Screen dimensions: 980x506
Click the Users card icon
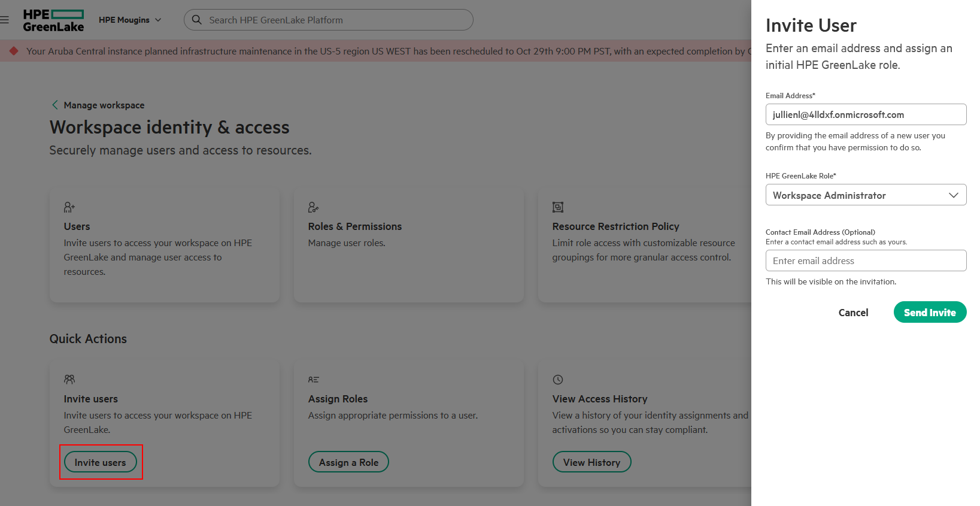(69, 207)
